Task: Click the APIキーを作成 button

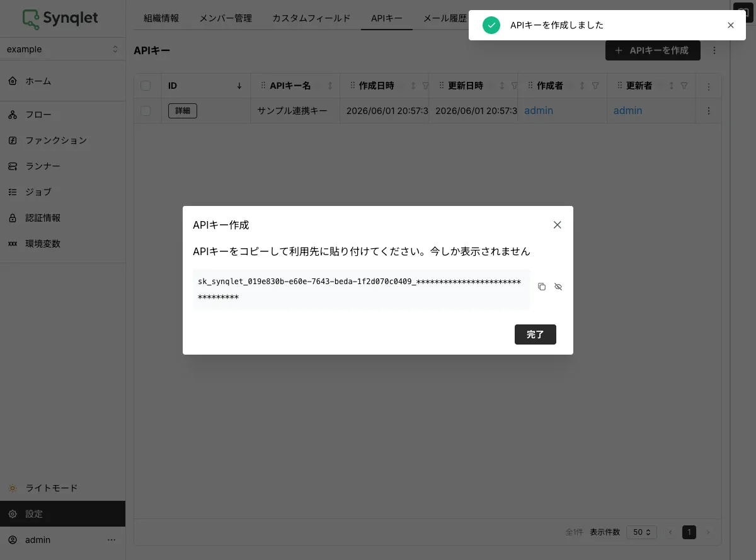Action: pos(653,50)
